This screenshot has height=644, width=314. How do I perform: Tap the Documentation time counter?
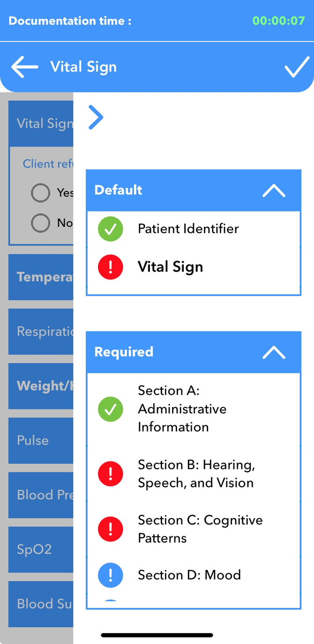(x=278, y=21)
